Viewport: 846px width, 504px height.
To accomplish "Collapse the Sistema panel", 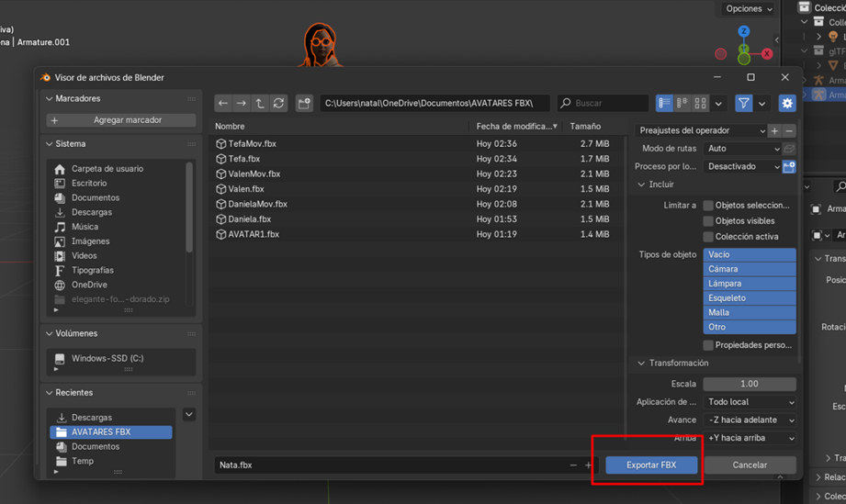I will click(x=49, y=144).
